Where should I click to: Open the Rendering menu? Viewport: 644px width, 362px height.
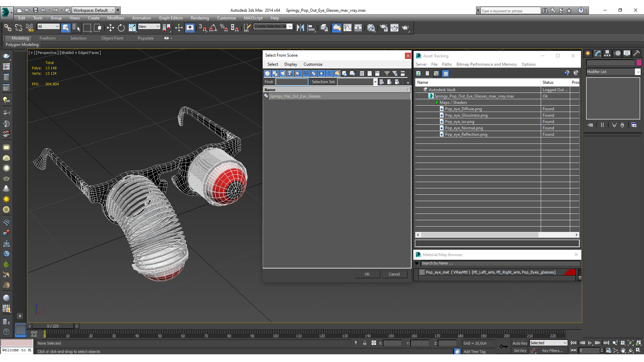(200, 18)
